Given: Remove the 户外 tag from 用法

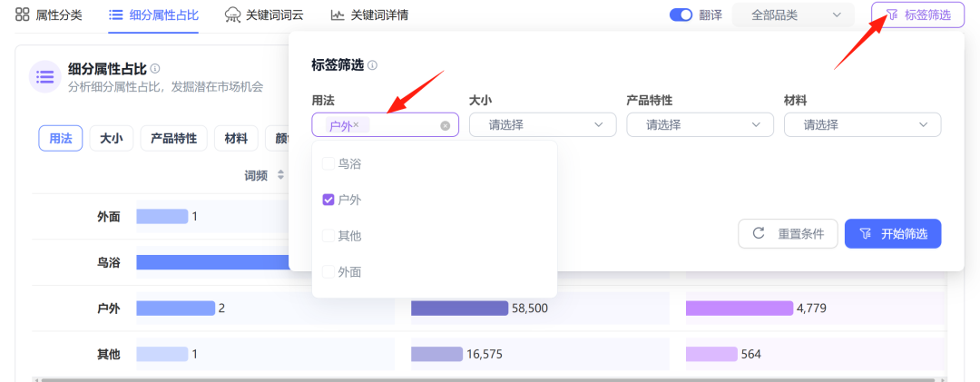Looking at the screenshot, I should click(357, 125).
